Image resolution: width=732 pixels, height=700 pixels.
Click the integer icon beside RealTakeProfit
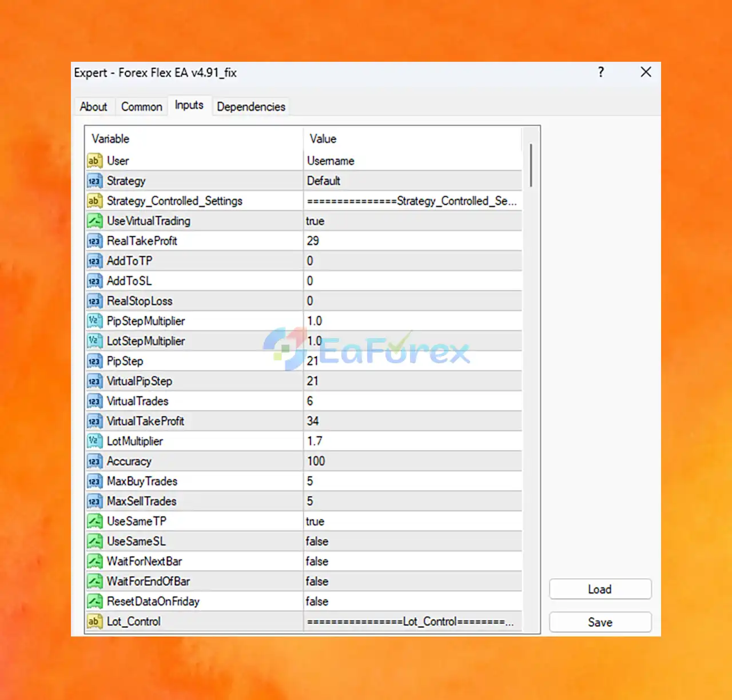pyautogui.click(x=94, y=241)
